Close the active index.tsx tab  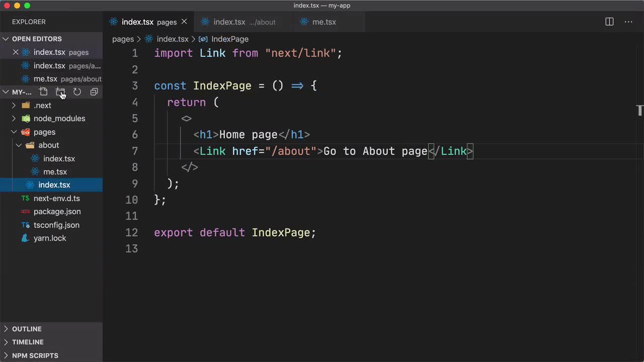(184, 22)
